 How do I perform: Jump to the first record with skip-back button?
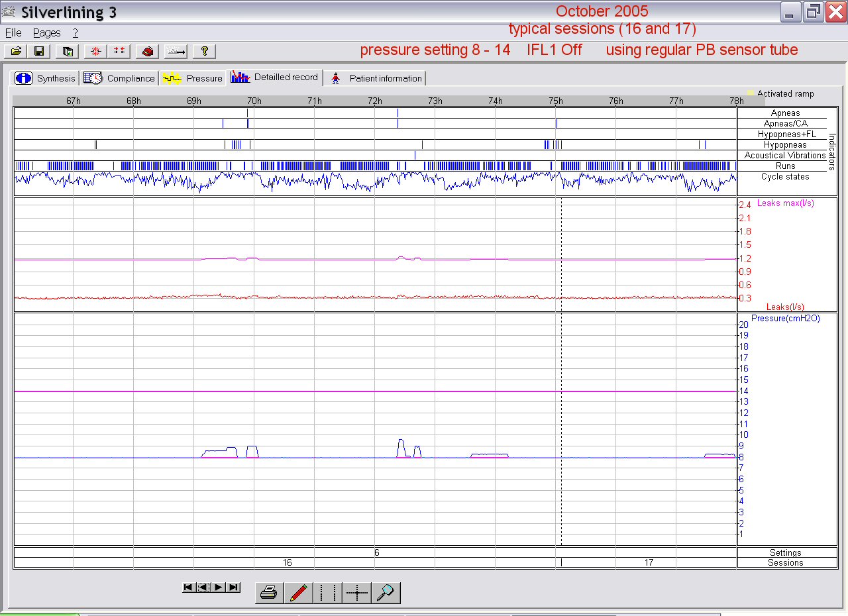point(189,588)
